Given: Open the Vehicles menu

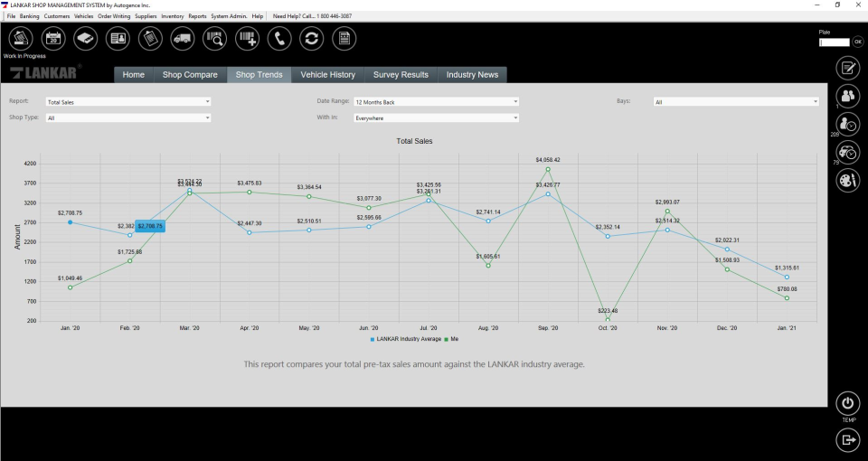Looking at the screenshot, I should tap(83, 16).
